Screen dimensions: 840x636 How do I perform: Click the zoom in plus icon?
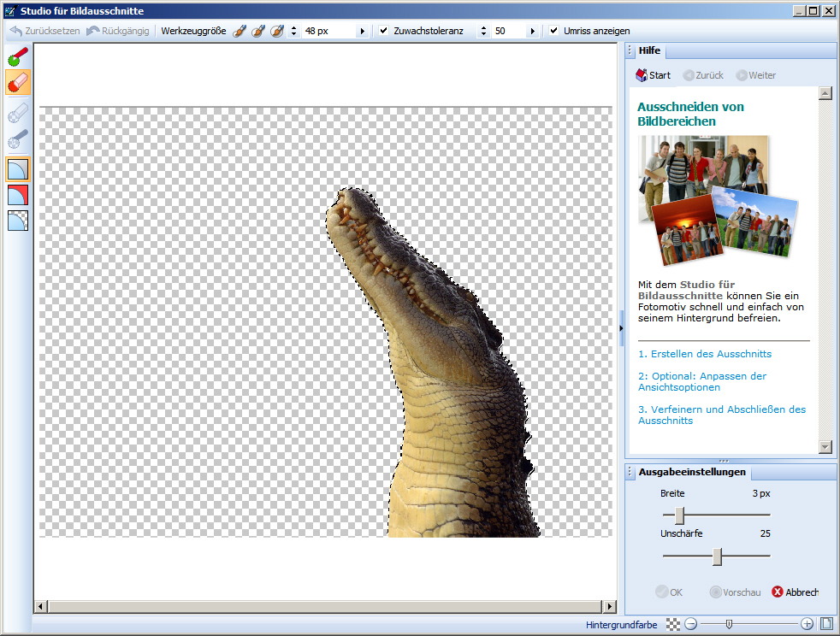pos(807,624)
